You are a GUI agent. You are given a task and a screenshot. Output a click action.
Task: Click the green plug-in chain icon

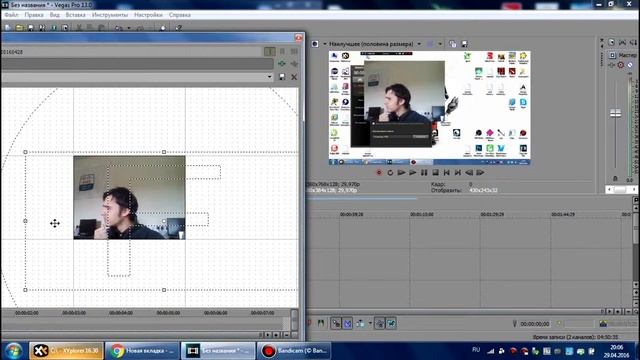coord(282,64)
